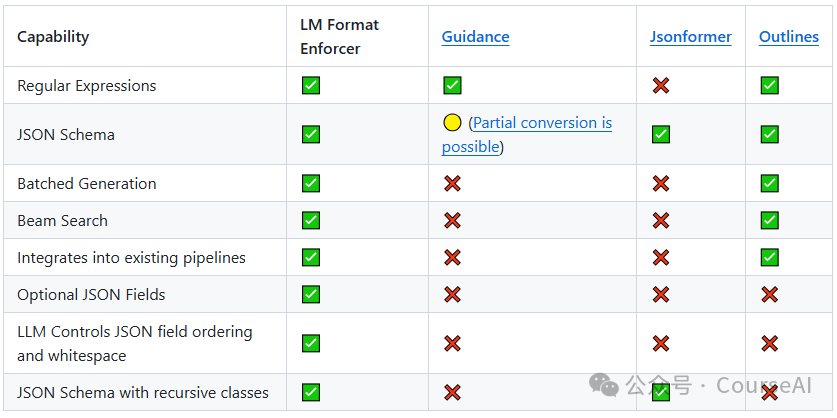Click Optional JSON Fields checkmark under LM Format Enforcer

pyautogui.click(x=311, y=295)
